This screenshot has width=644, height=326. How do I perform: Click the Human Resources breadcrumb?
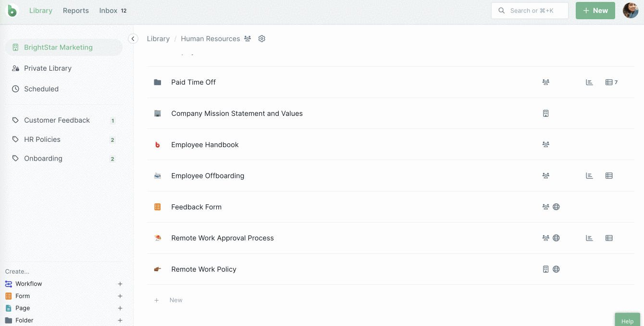[211, 38]
